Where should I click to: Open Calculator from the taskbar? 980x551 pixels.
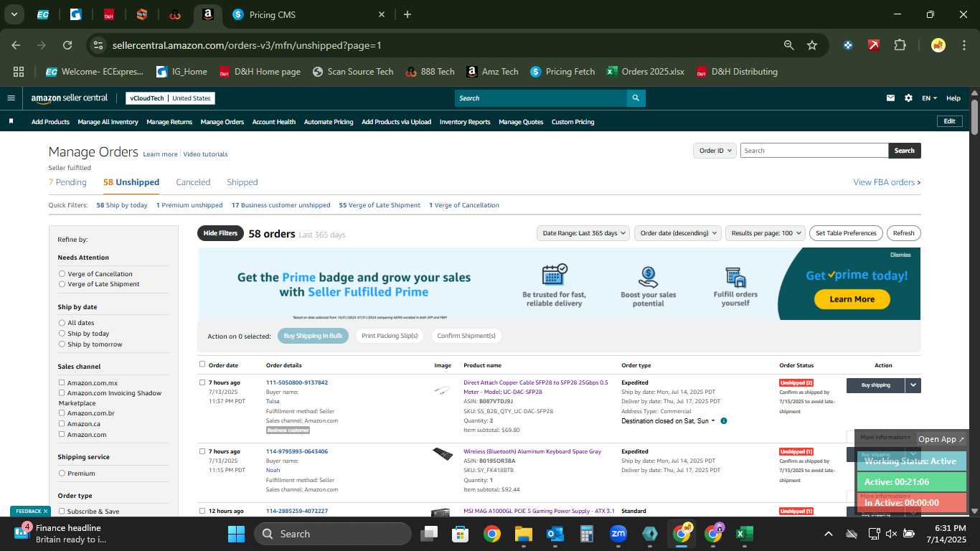tap(586, 534)
